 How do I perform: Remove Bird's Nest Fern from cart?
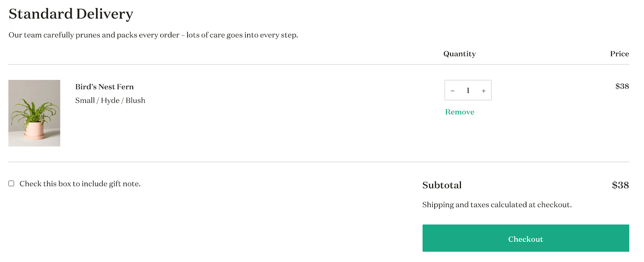pyautogui.click(x=459, y=112)
